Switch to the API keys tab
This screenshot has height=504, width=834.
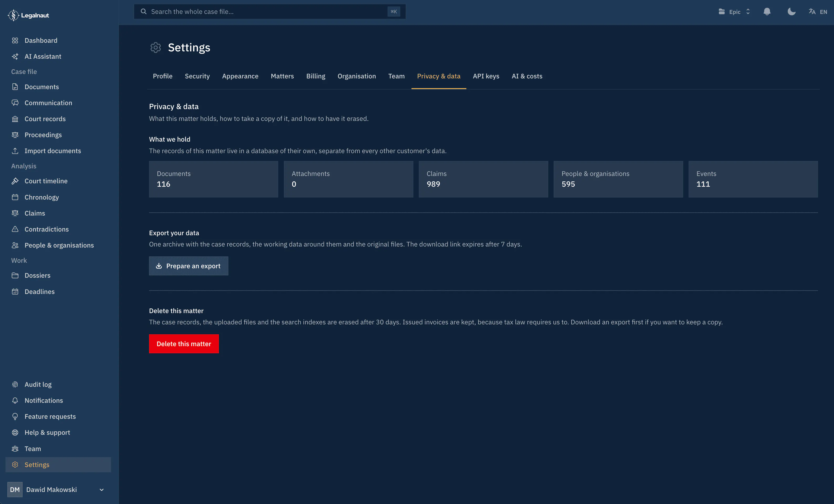(486, 76)
